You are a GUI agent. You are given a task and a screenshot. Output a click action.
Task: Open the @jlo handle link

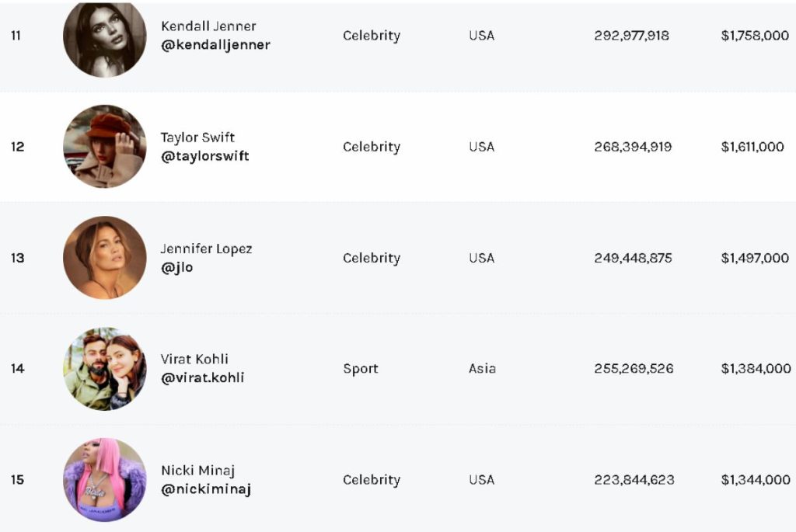tap(176, 267)
